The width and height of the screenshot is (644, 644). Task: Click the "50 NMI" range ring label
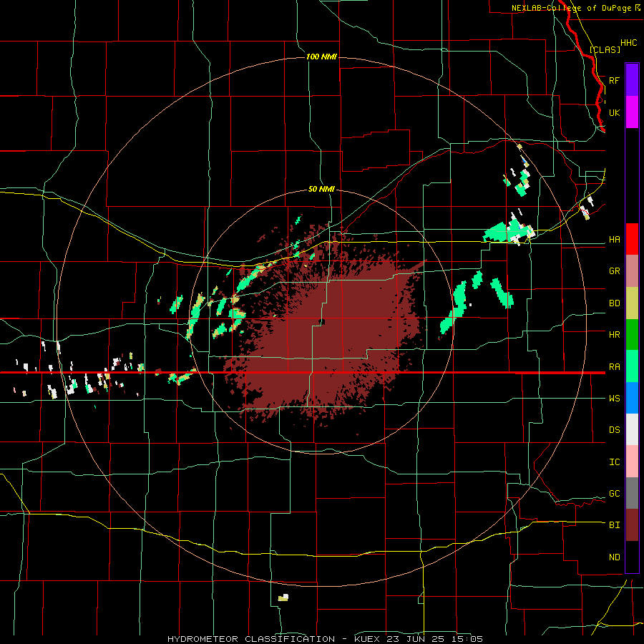(321, 190)
